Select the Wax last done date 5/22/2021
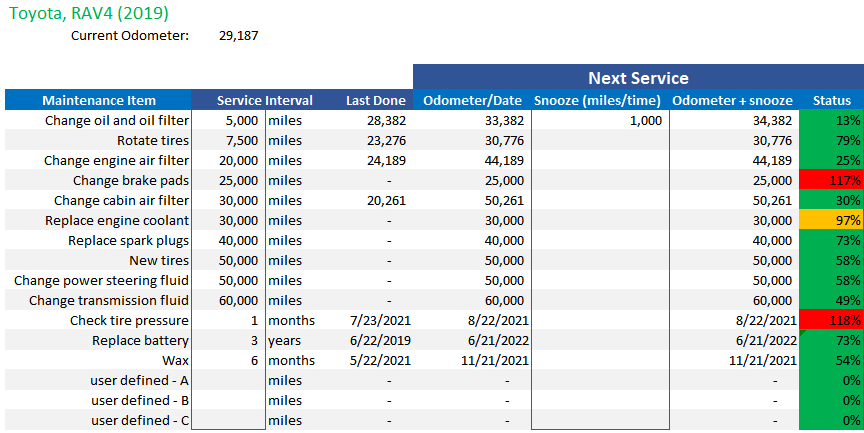This screenshot has height=433, width=864. click(x=378, y=360)
